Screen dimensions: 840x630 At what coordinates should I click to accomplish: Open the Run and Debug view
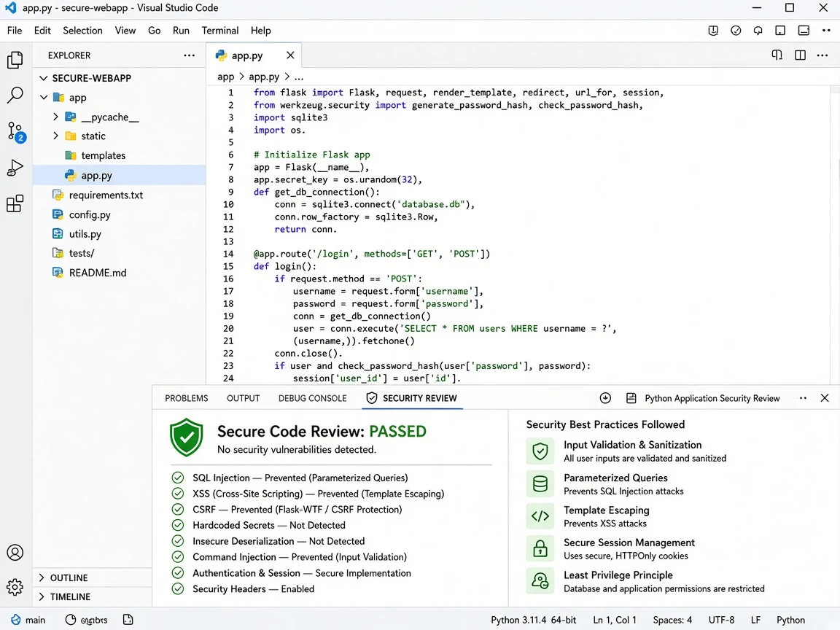[15, 168]
